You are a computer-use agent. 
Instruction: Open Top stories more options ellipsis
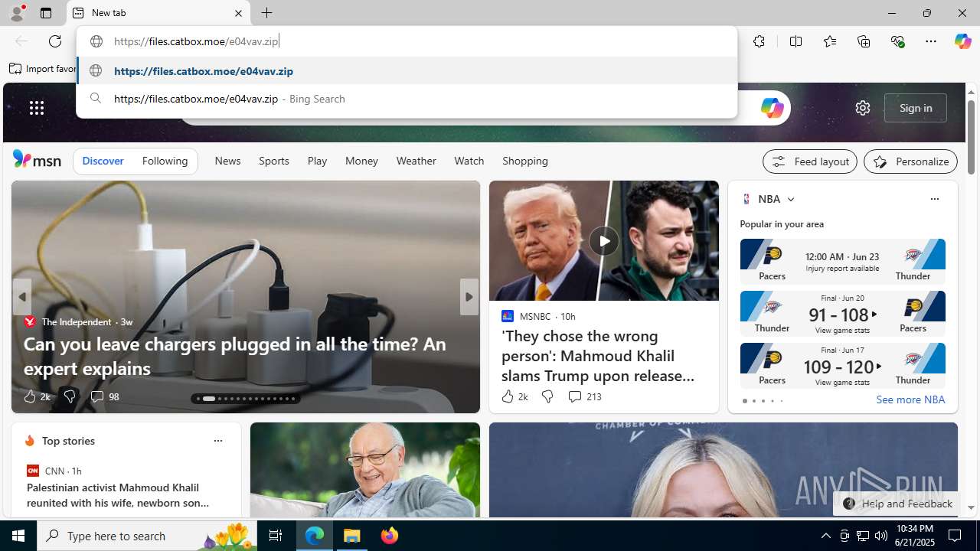point(217,441)
